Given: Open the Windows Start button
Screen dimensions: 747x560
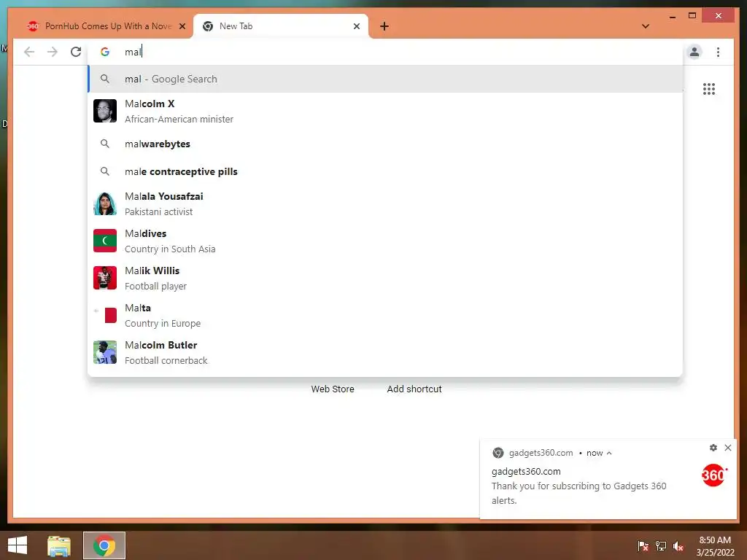Looking at the screenshot, I should pyautogui.click(x=18, y=545).
